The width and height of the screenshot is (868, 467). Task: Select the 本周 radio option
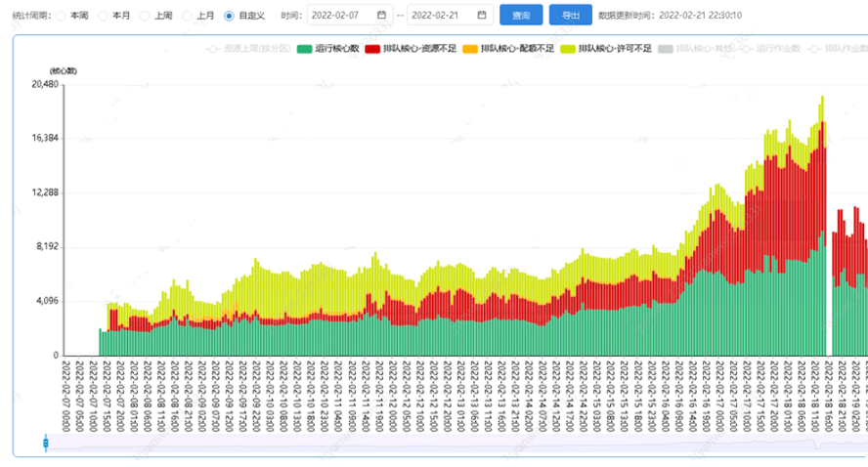point(62,16)
